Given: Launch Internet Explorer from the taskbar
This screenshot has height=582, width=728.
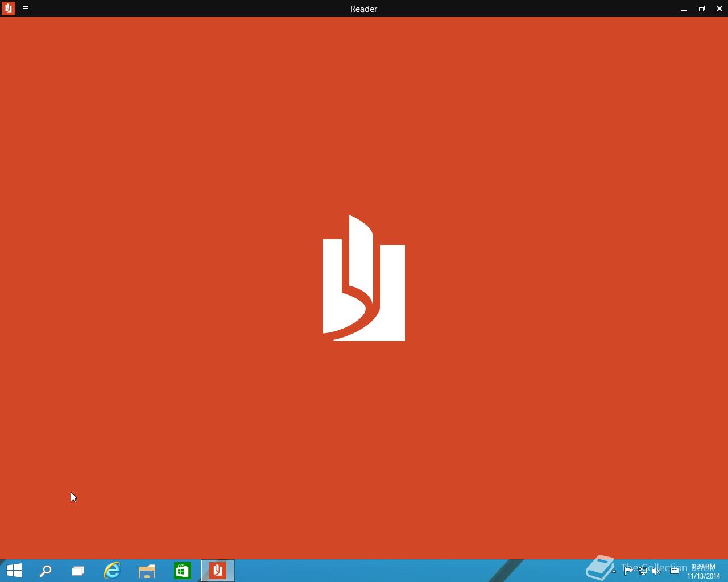Looking at the screenshot, I should (x=112, y=571).
